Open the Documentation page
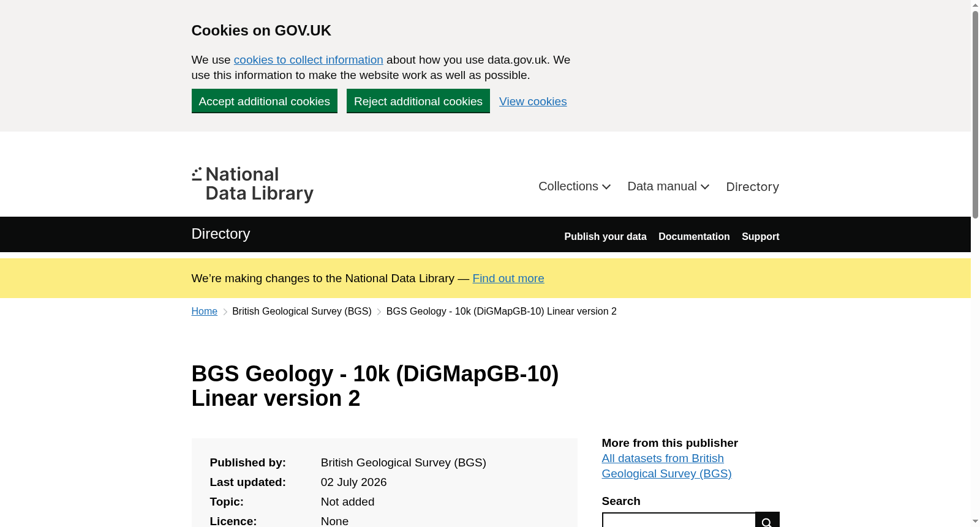The image size is (980, 527). tap(694, 237)
